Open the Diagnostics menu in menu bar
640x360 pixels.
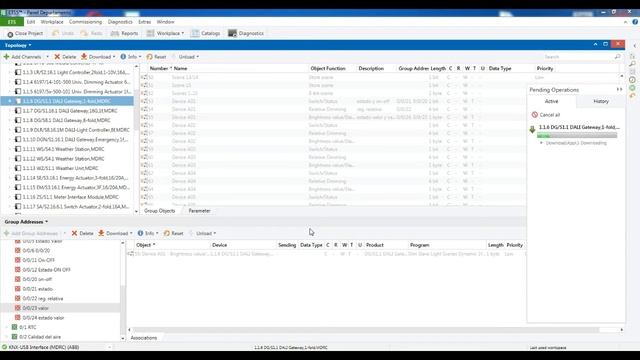[120, 22]
